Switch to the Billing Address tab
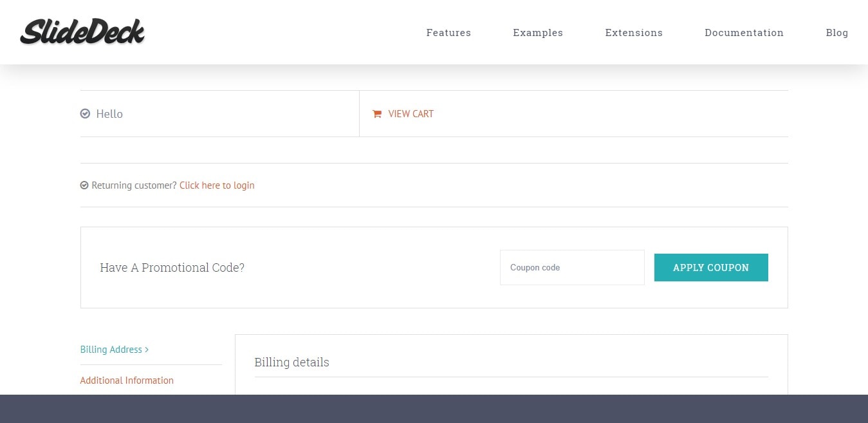This screenshot has height=423, width=868. pos(111,350)
